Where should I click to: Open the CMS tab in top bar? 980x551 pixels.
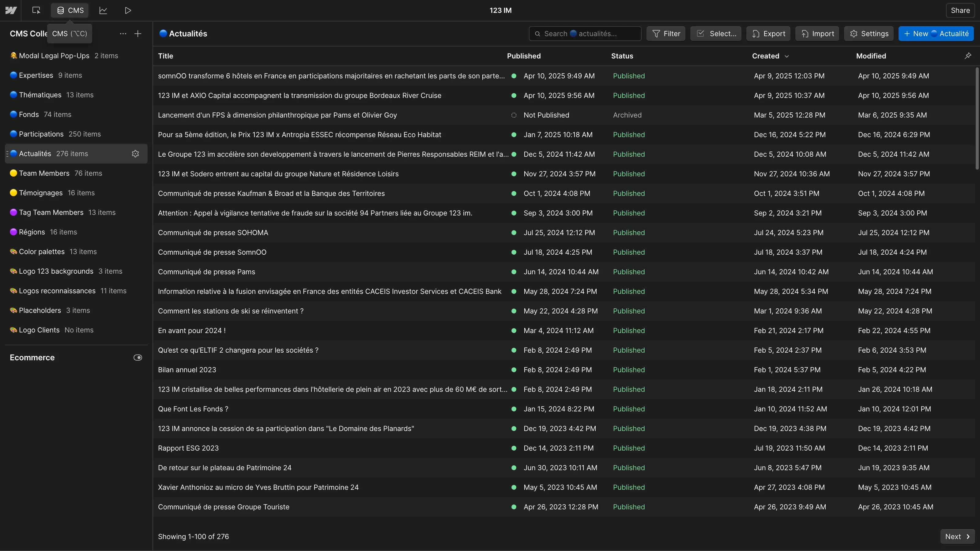[70, 10]
